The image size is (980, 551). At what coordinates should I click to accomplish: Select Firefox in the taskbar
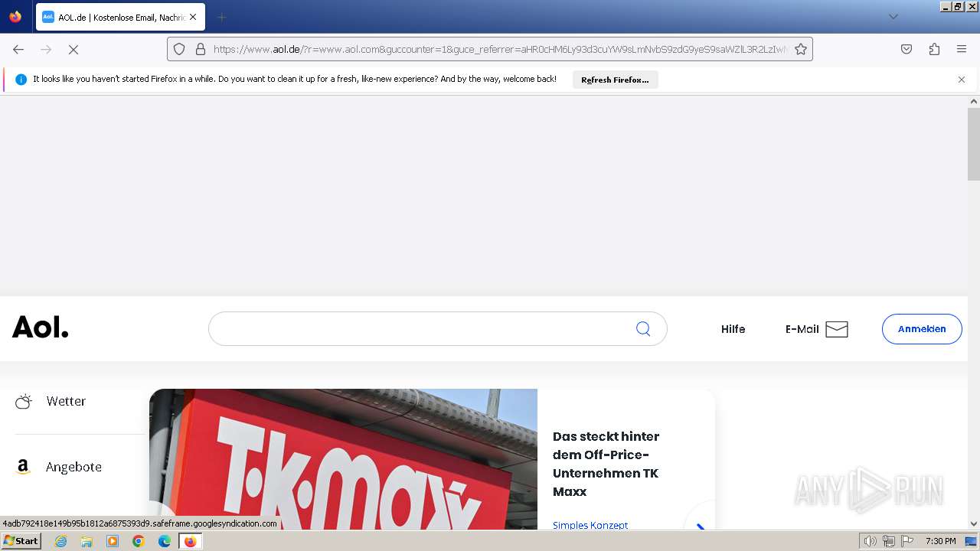click(190, 541)
